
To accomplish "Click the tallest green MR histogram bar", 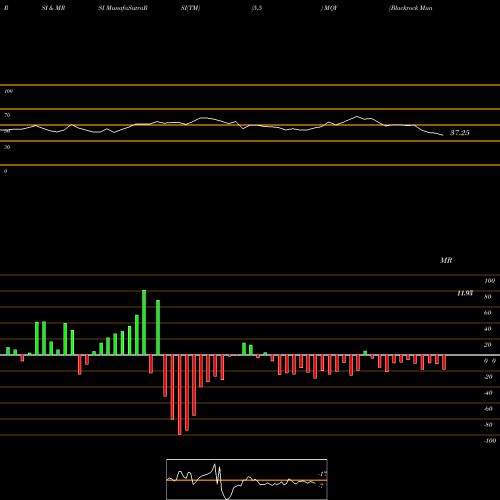I will (x=144, y=323).
